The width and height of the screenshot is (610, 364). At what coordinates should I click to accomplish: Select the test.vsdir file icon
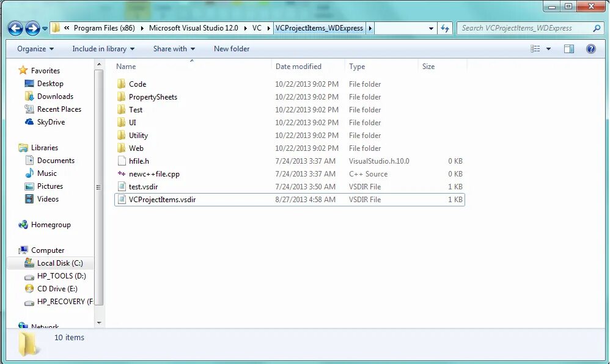[122, 187]
